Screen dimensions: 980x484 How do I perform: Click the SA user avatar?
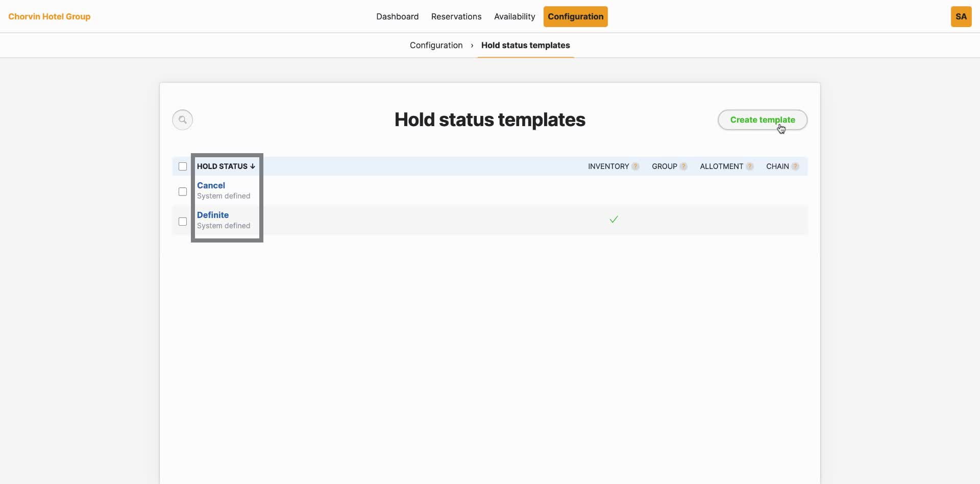coord(962,16)
